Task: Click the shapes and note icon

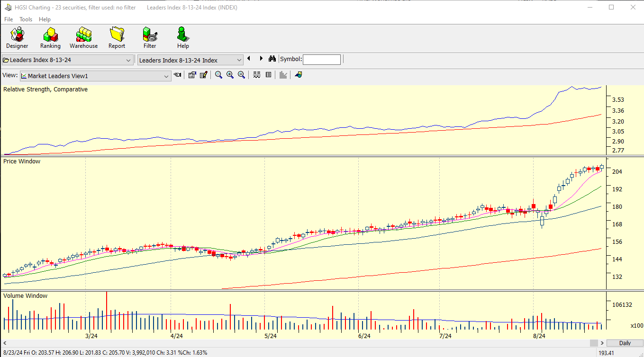Action: [x=299, y=75]
